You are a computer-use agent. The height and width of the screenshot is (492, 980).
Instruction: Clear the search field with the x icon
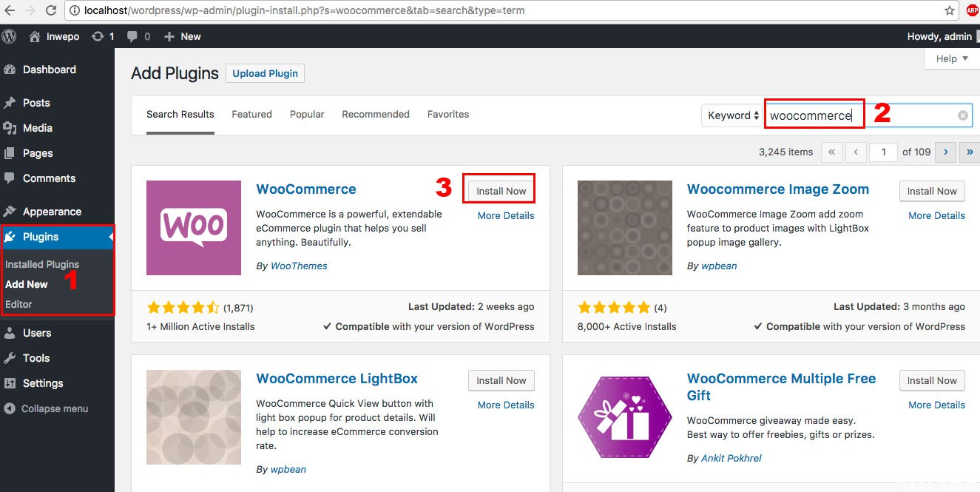pyautogui.click(x=962, y=115)
